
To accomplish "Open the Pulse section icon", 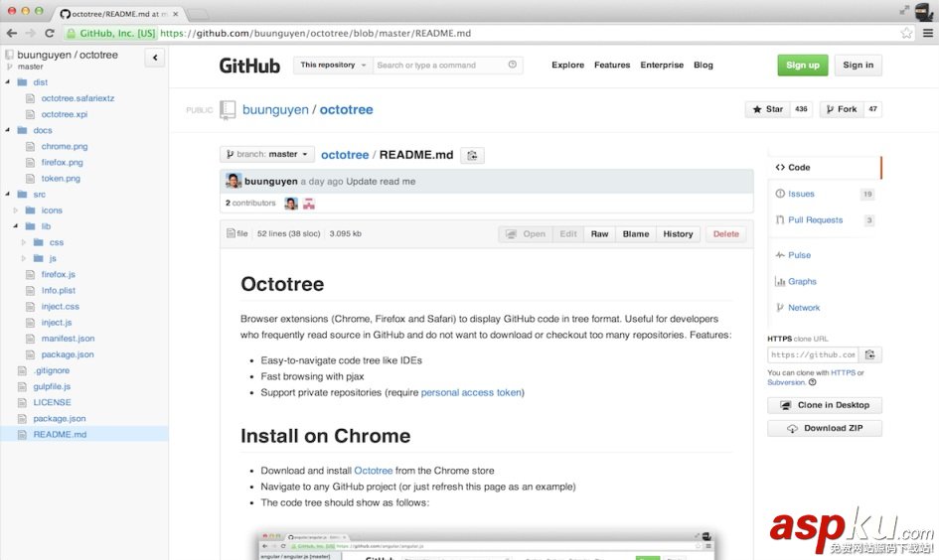I will click(780, 255).
